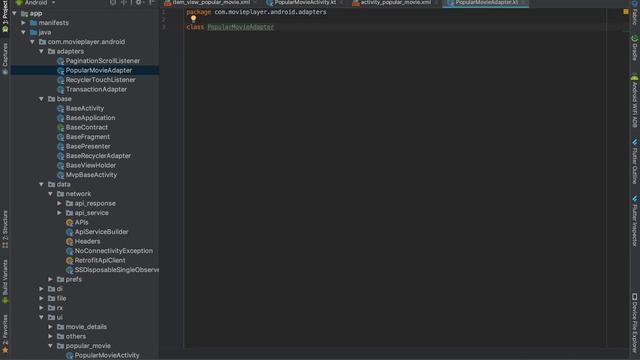This screenshot has height=360, width=640.
Task: Click the Headers object icon
Action: [x=70, y=241]
